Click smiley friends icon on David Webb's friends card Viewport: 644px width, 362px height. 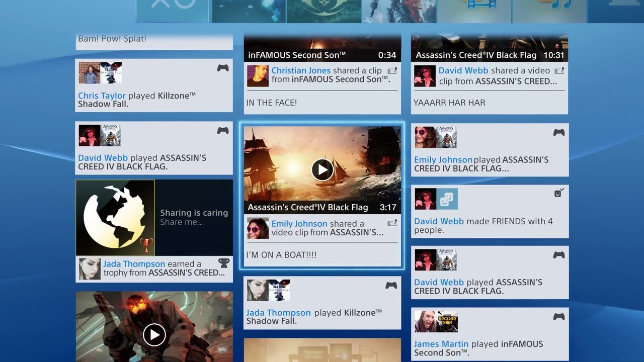[559, 193]
